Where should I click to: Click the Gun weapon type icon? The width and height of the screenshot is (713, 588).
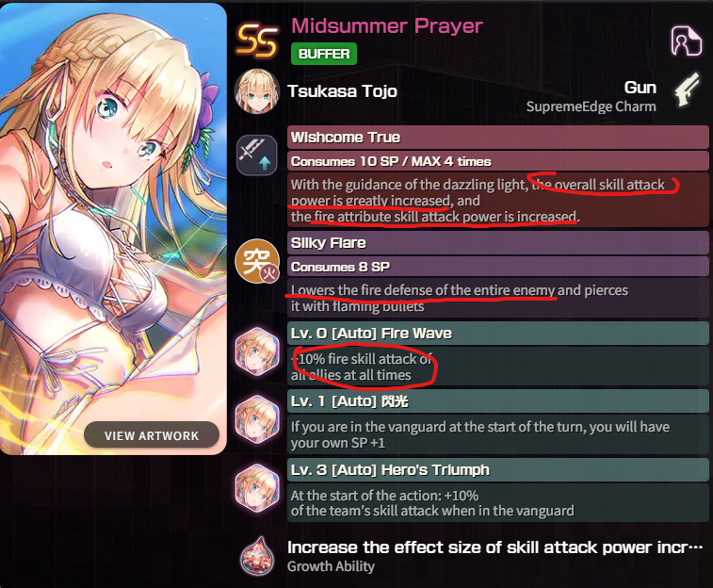point(689,90)
